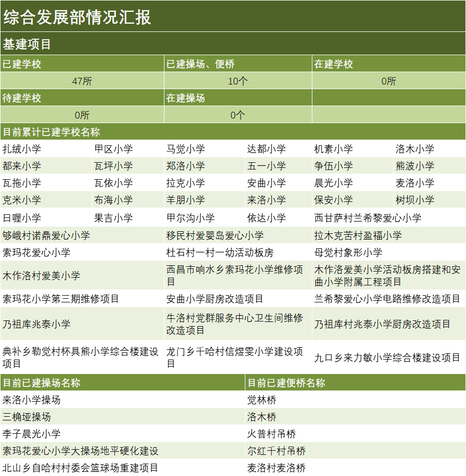Click the cell 争伍小学
The width and height of the screenshot is (466, 476).
click(x=353, y=165)
